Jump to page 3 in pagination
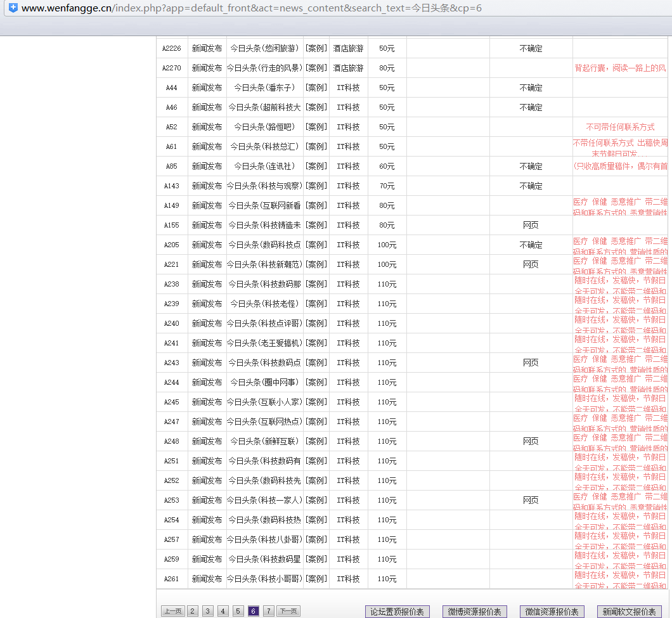672x618 pixels. pyautogui.click(x=208, y=611)
